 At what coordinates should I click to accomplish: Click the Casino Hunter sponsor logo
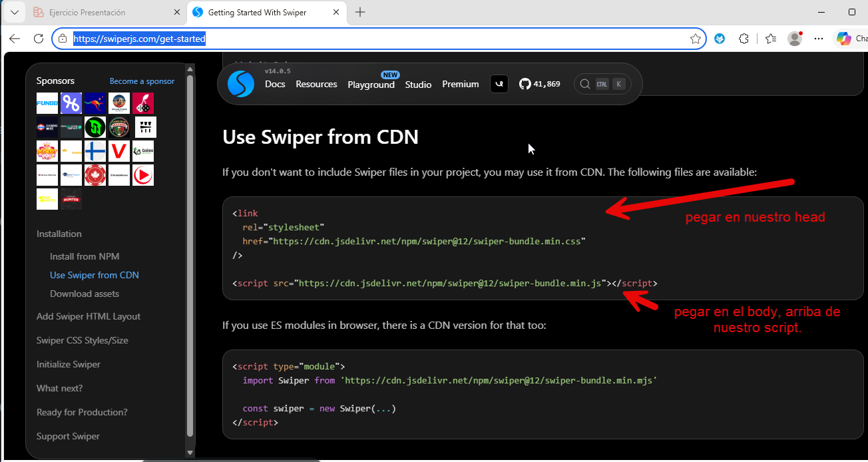click(71, 199)
